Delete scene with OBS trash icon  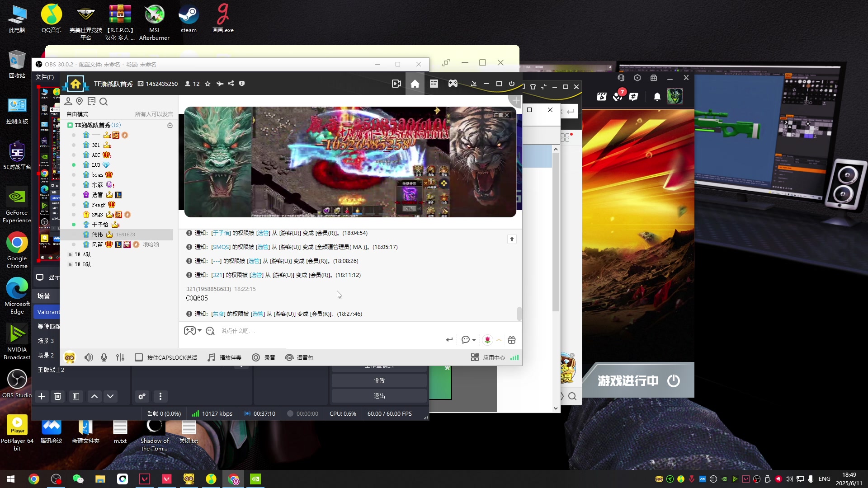58,396
